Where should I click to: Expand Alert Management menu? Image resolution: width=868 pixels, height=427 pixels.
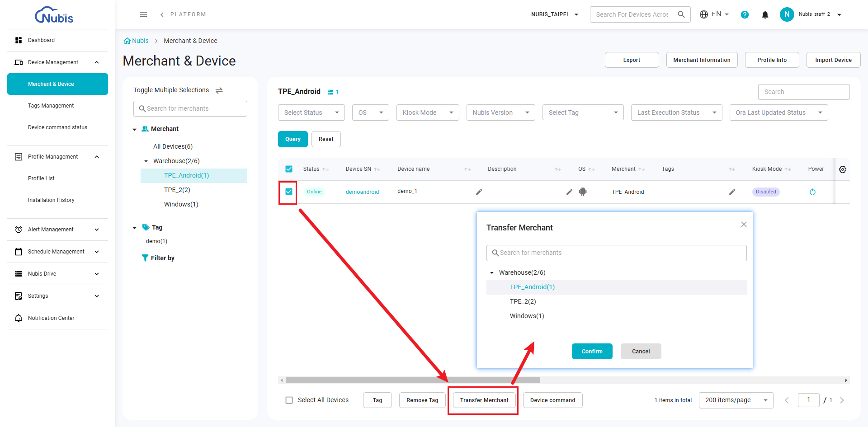pos(58,230)
